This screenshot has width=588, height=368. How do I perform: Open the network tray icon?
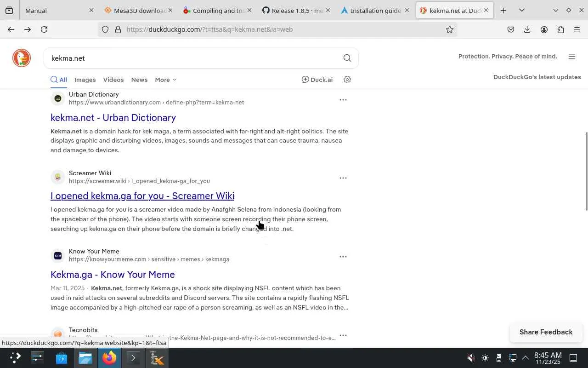click(x=513, y=358)
